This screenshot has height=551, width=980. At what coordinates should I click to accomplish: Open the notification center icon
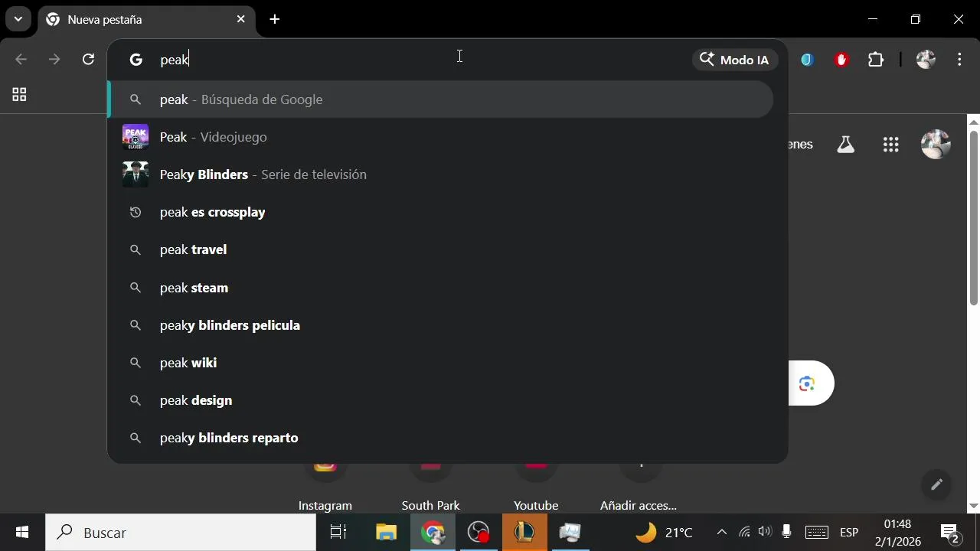[x=950, y=533]
